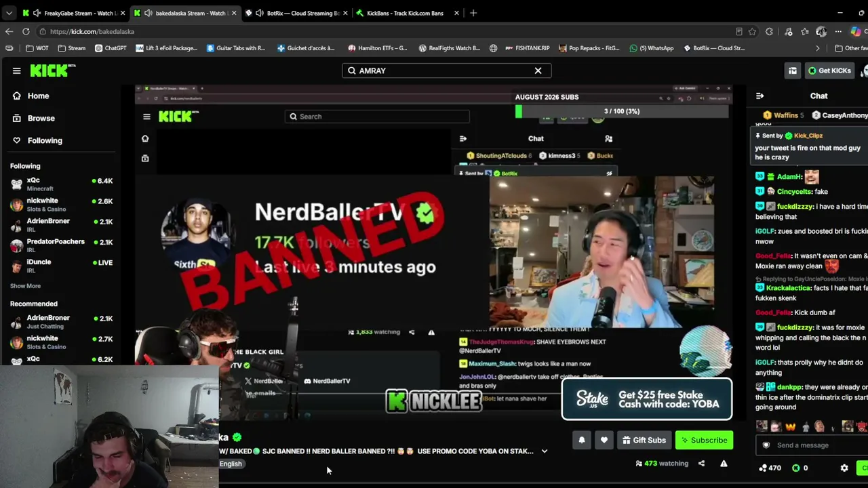Open a new browser tab
The height and width of the screenshot is (488, 868).
[473, 13]
